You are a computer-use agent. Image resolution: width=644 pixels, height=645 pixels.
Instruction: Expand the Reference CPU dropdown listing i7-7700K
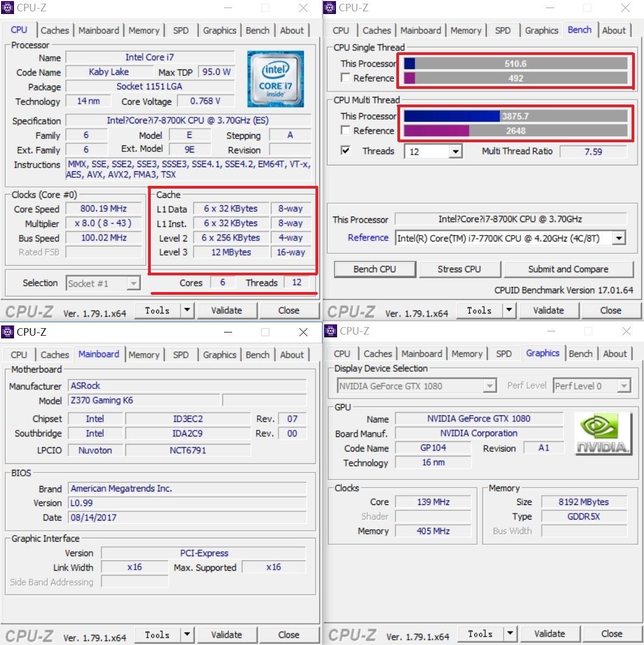click(619, 238)
